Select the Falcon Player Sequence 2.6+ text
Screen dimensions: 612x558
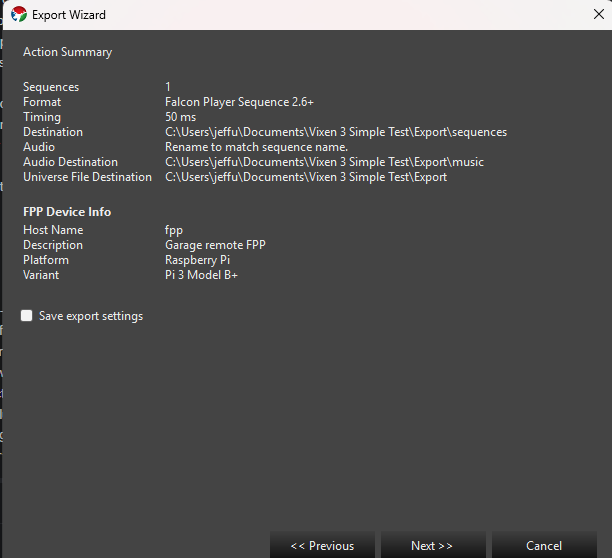pyautogui.click(x=239, y=102)
